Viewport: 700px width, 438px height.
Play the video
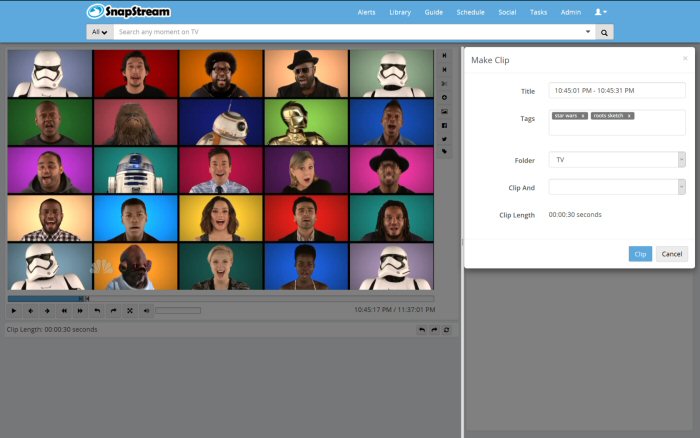14,311
